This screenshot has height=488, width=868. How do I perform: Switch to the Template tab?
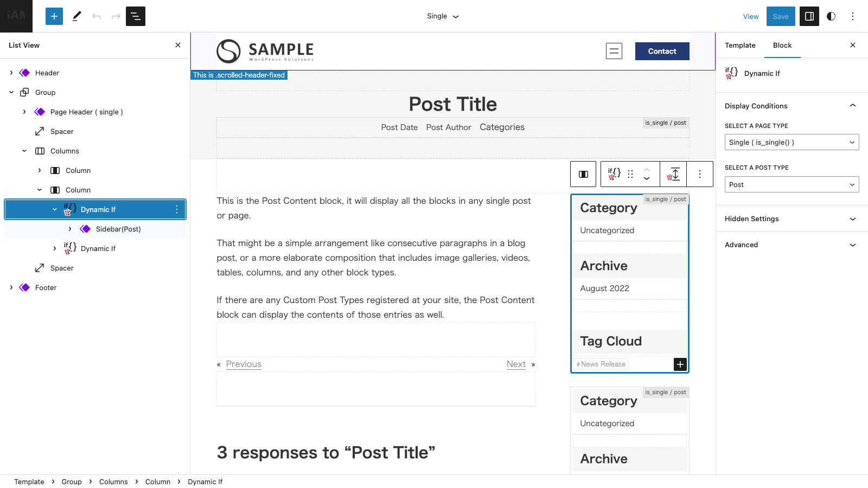point(739,45)
